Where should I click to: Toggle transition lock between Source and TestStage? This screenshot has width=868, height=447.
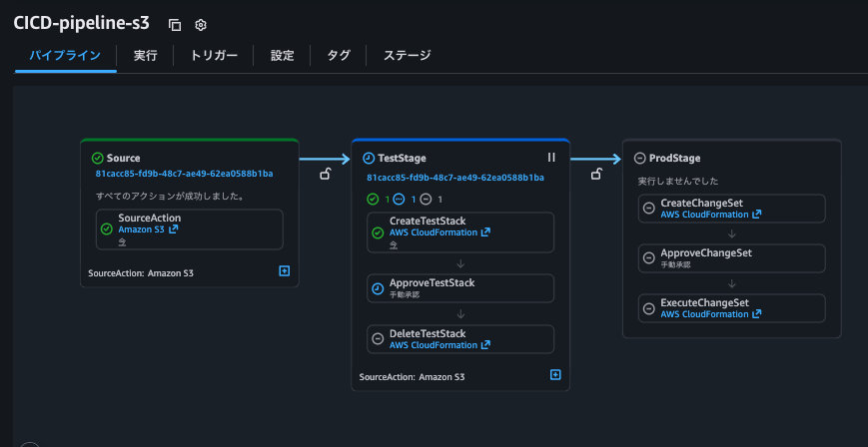point(325,175)
